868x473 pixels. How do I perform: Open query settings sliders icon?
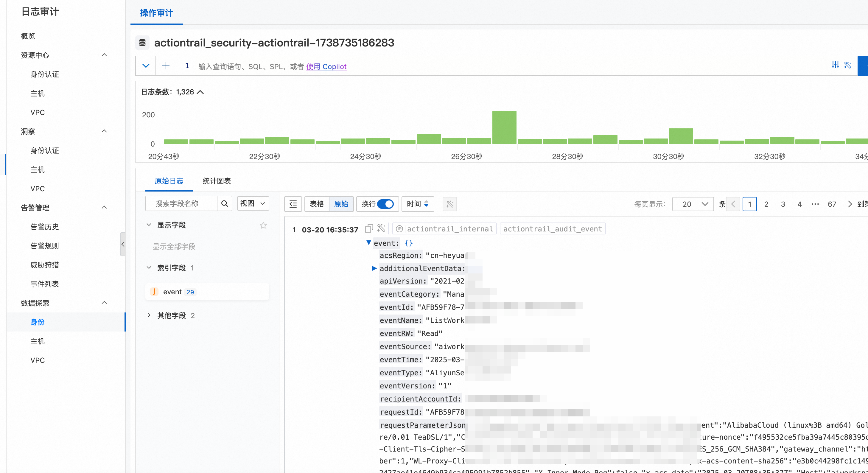tap(835, 65)
